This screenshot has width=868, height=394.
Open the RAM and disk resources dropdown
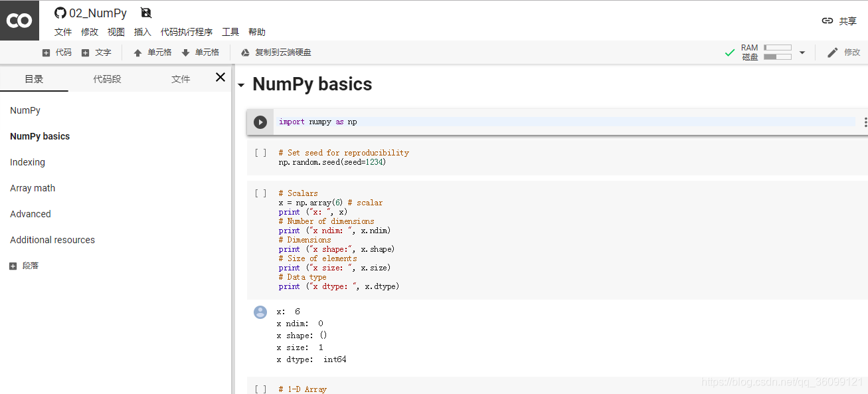(x=802, y=52)
